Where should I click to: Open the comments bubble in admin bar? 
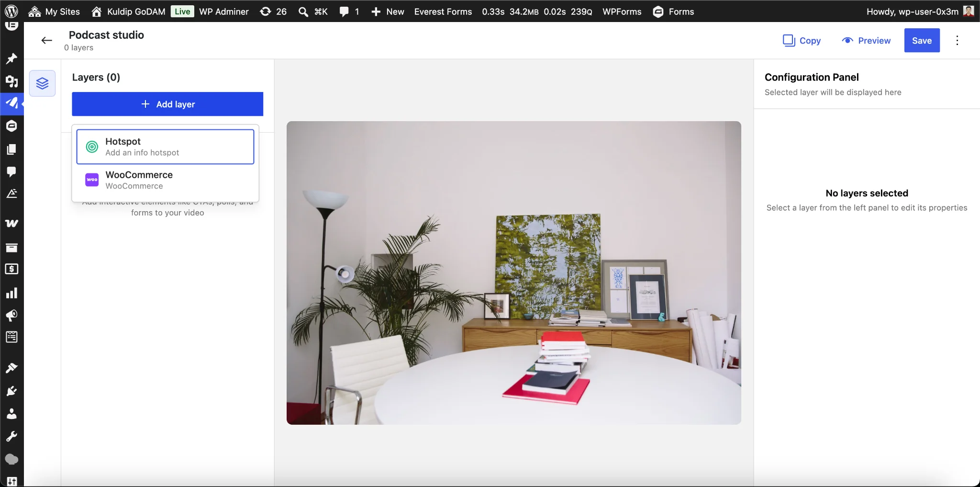[349, 11]
